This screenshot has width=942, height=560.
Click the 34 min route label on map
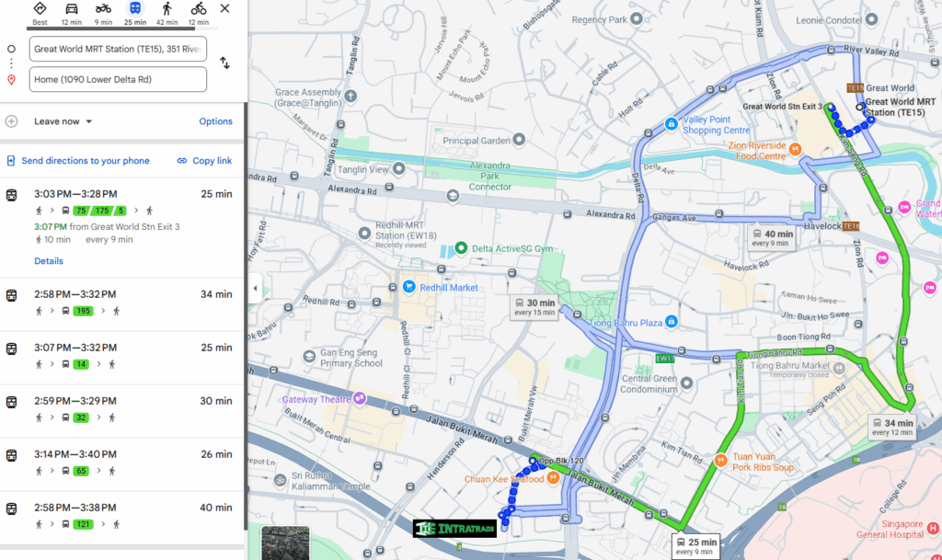click(x=892, y=427)
